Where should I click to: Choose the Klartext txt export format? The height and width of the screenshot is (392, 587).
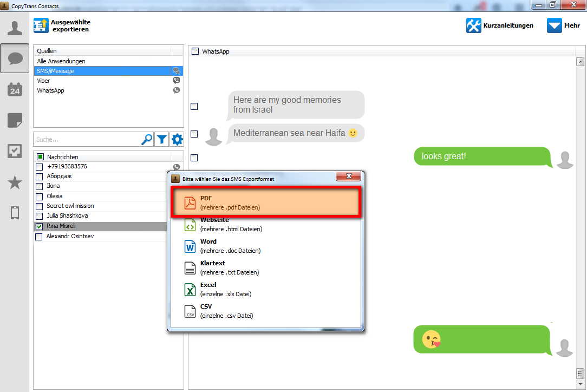point(266,267)
